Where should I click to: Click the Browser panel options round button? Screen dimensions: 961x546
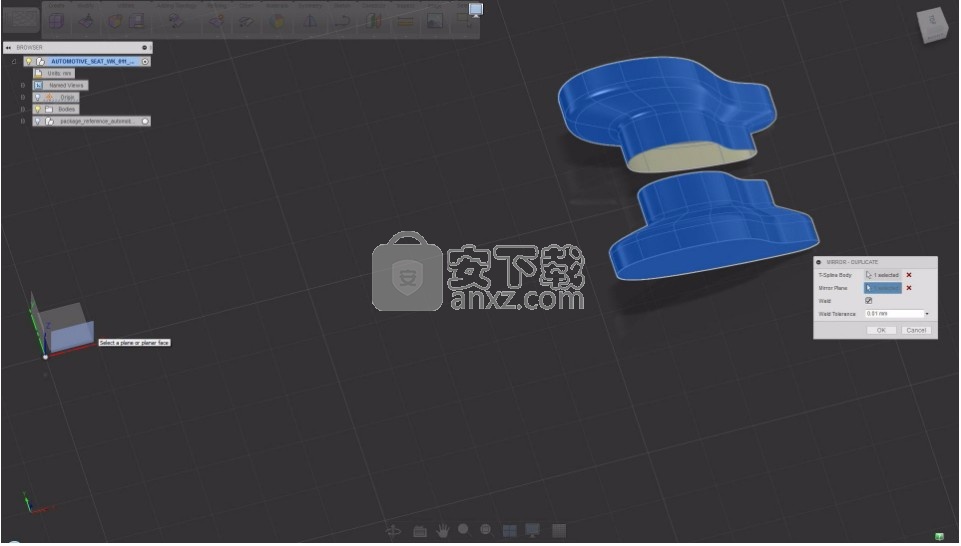(x=145, y=47)
